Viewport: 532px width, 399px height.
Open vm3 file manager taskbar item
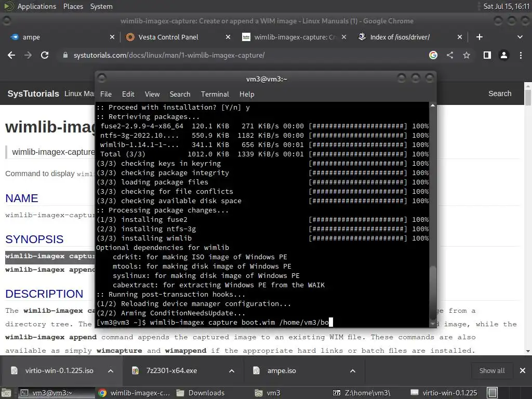point(268,393)
